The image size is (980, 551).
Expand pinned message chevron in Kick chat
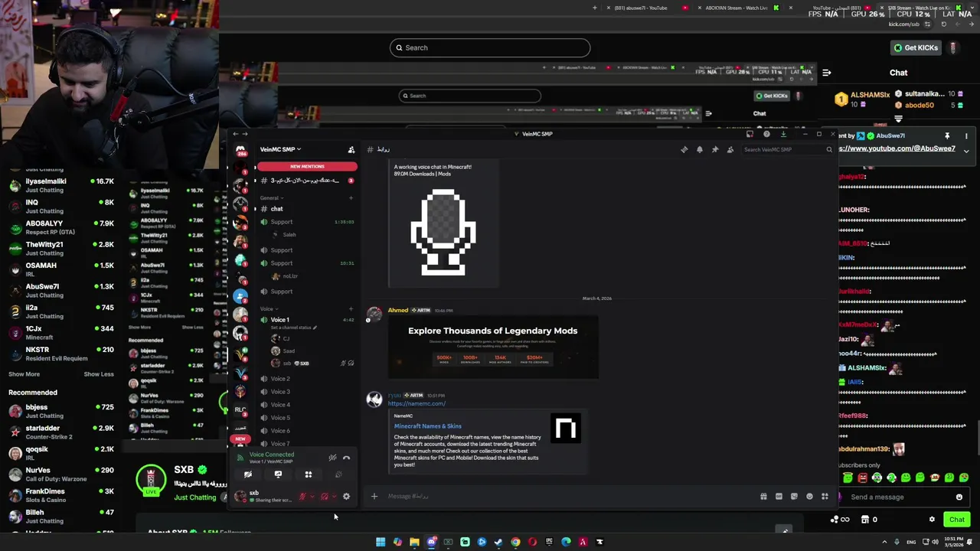point(966,151)
